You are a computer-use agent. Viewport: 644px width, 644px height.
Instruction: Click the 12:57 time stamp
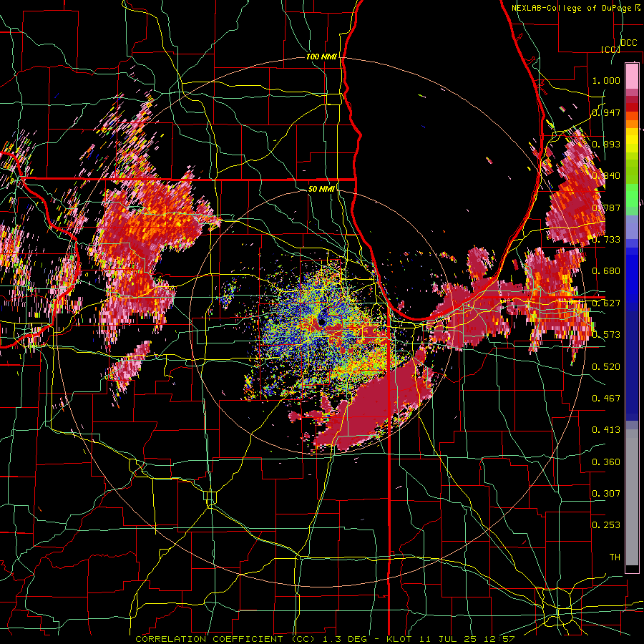[x=500, y=639]
